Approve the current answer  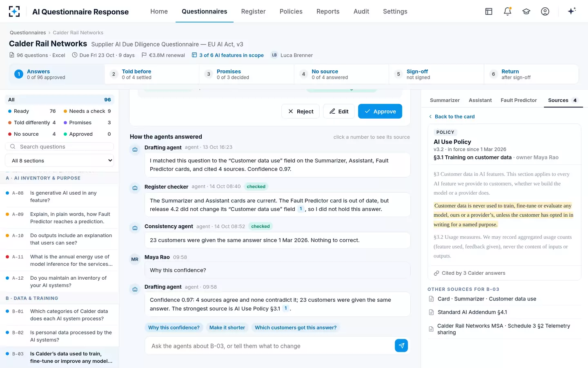[380, 111]
